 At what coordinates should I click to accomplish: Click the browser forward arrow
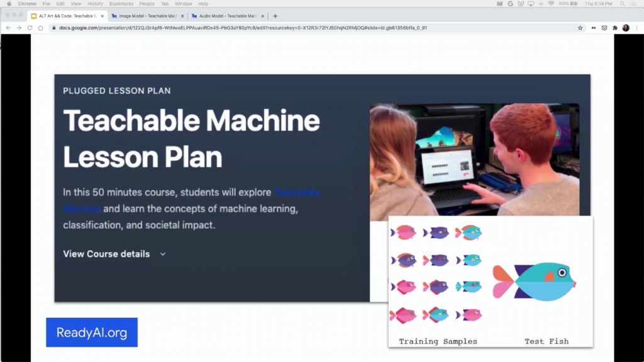(19, 28)
